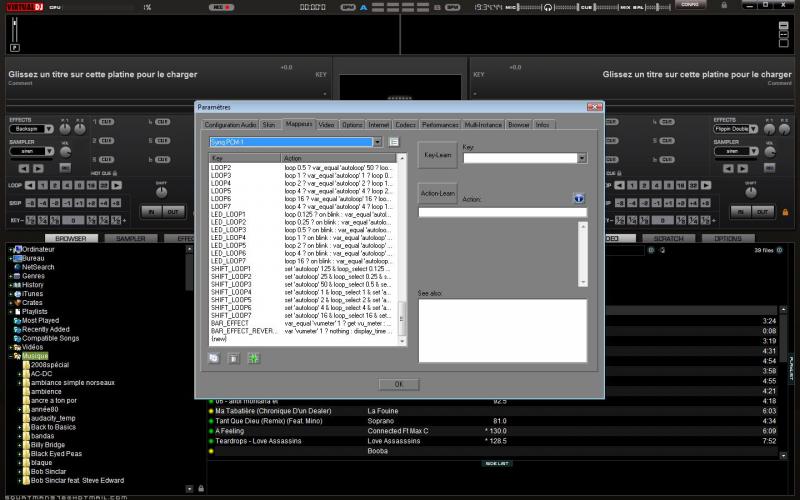Switch to the Skin tab

pyautogui.click(x=268, y=124)
